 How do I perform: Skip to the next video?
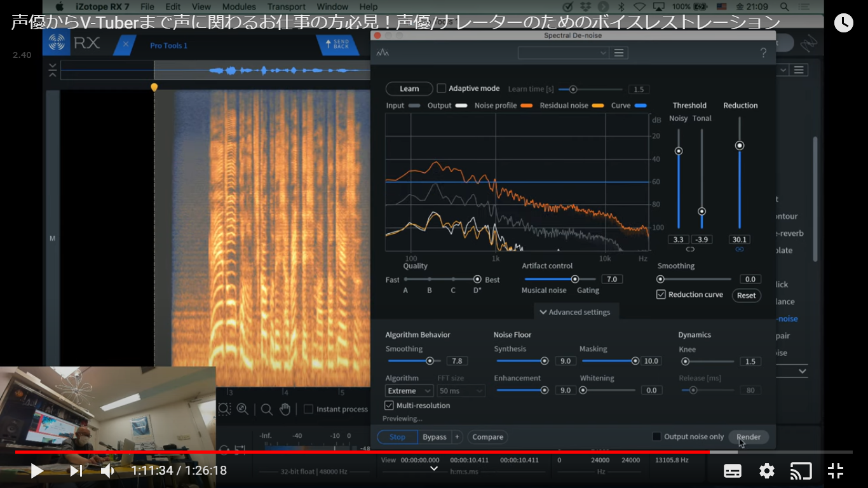click(76, 471)
